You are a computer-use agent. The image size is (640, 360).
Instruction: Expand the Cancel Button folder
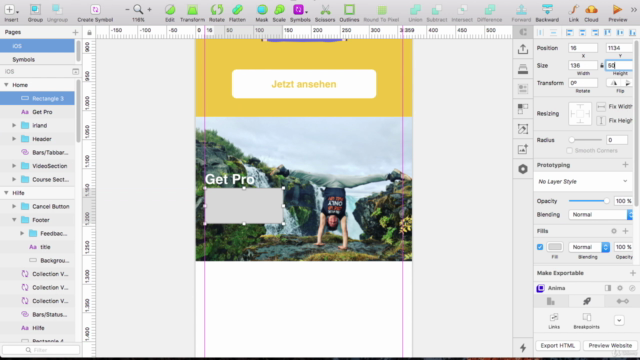click(14, 206)
